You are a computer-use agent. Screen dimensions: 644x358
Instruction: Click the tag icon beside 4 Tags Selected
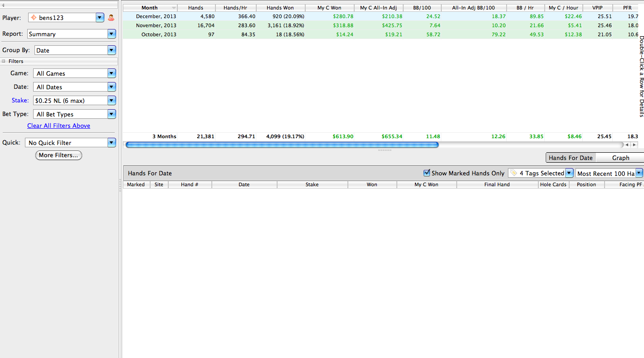tap(513, 173)
